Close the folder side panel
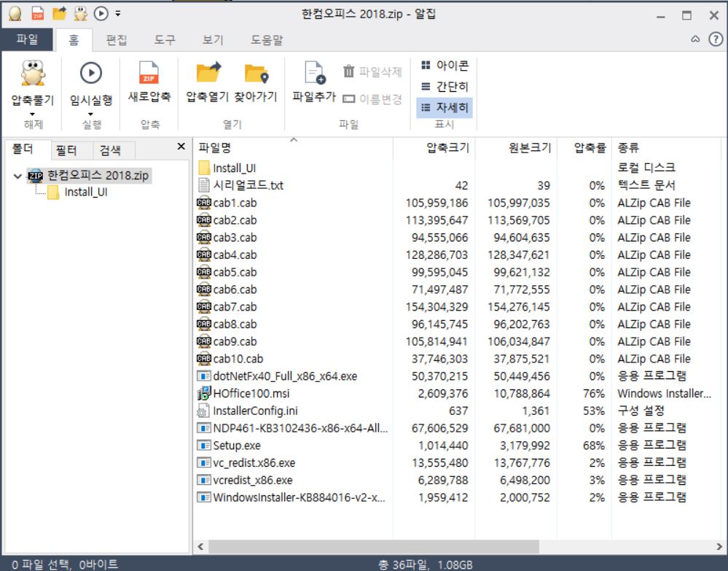The image size is (728, 571). pyautogui.click(x=181, y=147)
